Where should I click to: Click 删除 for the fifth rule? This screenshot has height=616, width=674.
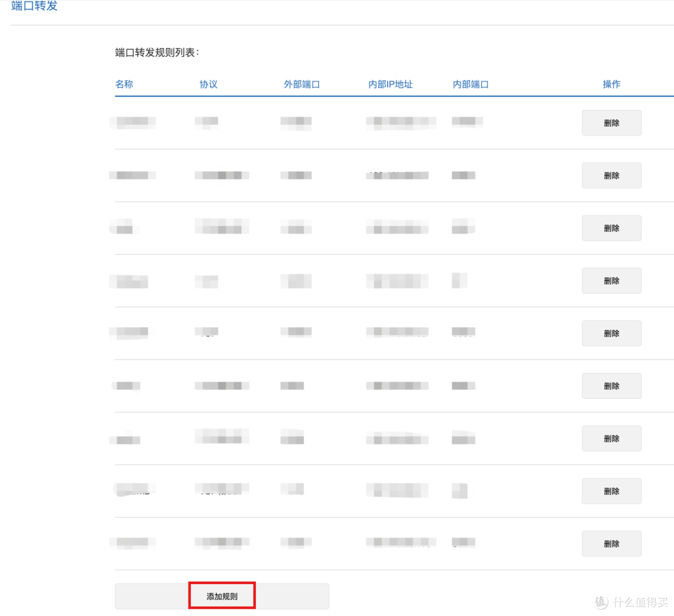(x=611, y=333)
